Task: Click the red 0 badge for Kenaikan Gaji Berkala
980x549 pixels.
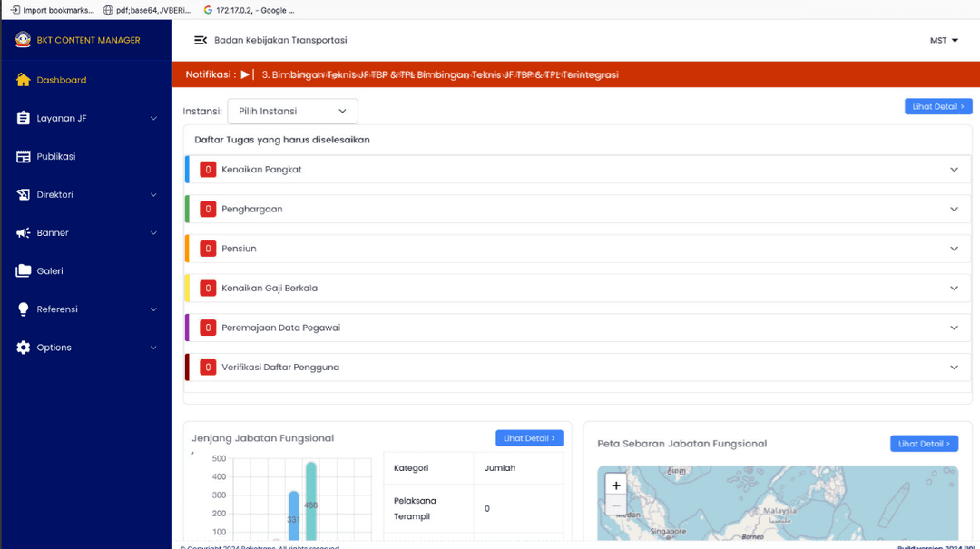Action: tap(208, 288)
